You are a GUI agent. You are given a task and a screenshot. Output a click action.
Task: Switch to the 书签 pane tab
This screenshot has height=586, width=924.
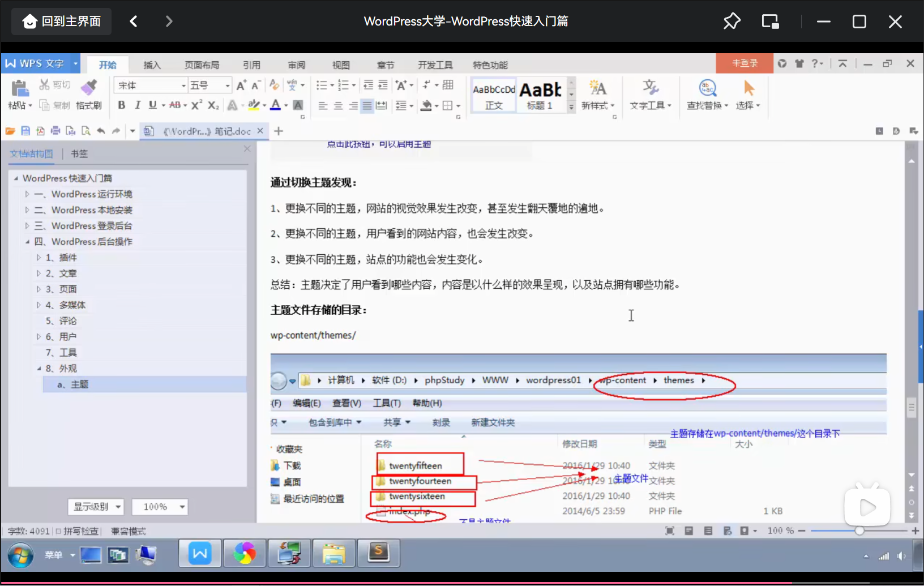[x=79, y=153]
